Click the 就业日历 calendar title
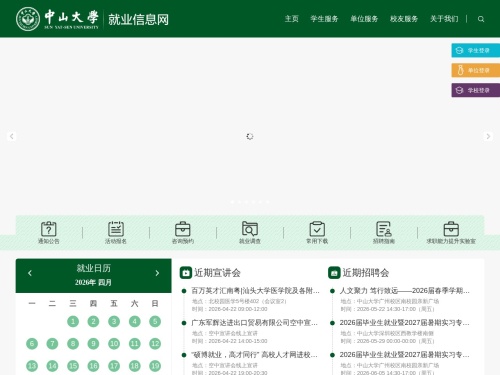Screen dimensions: 500x375 pyautogui.click(x=94, y=268)
